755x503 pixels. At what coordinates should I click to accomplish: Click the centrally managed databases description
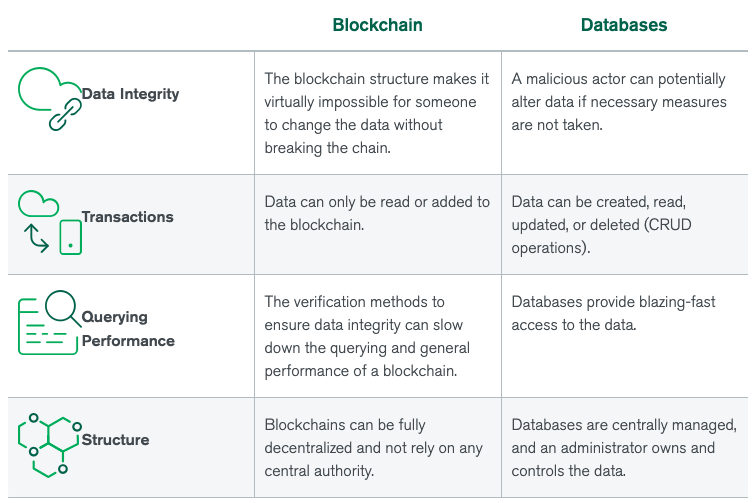click(x=624, y=448)
